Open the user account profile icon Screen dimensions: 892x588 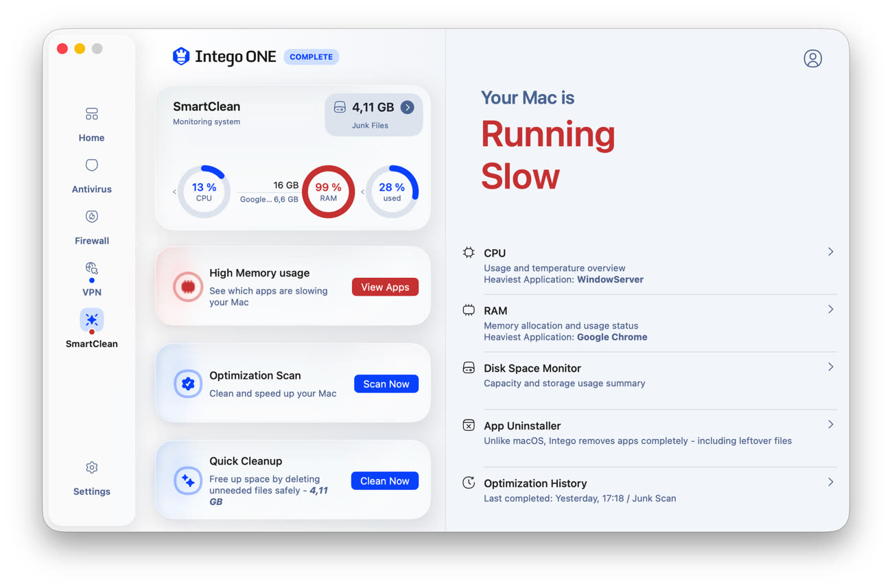[812, 58]
